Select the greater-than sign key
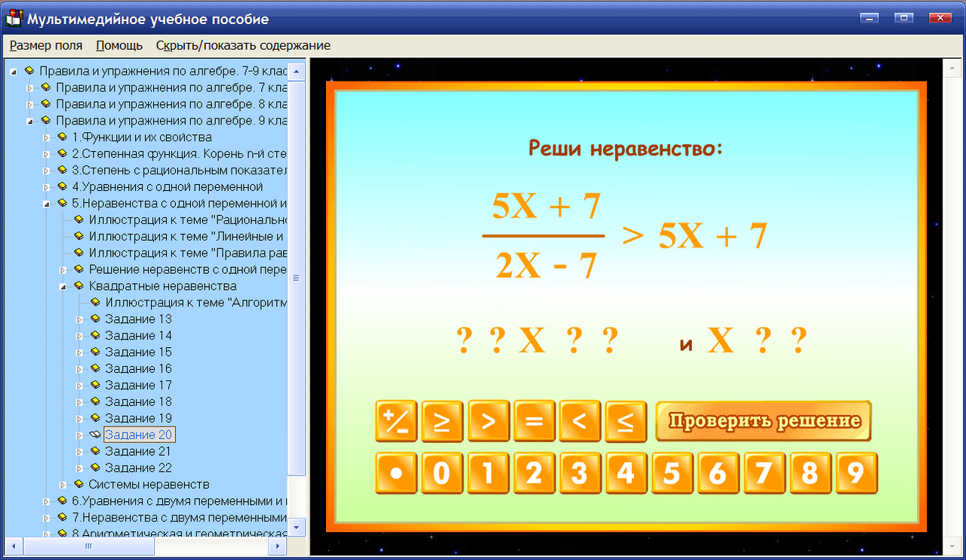 488,421
